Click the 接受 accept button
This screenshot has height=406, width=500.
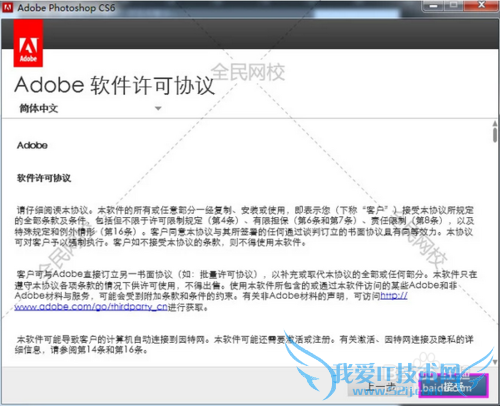[x=454, y=386]
